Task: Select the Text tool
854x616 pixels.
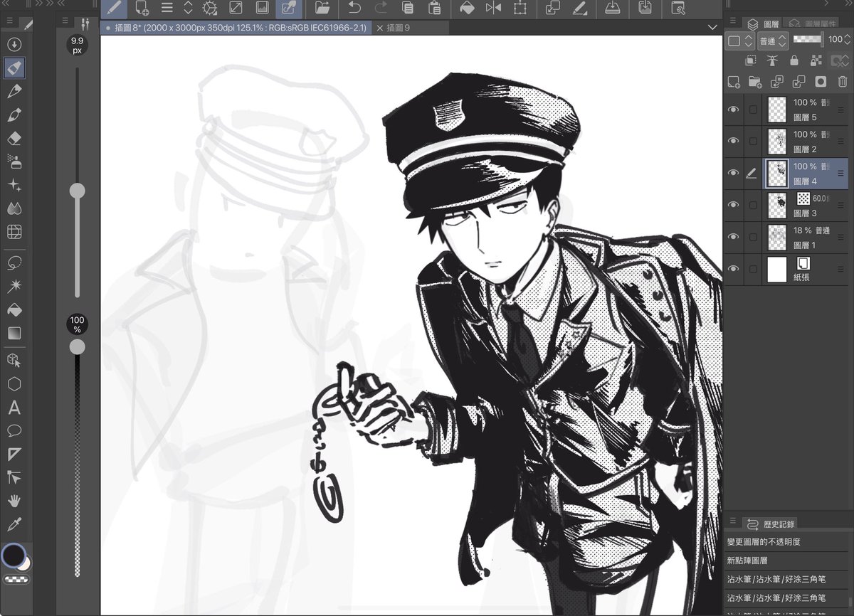Action: coord(14,408)
